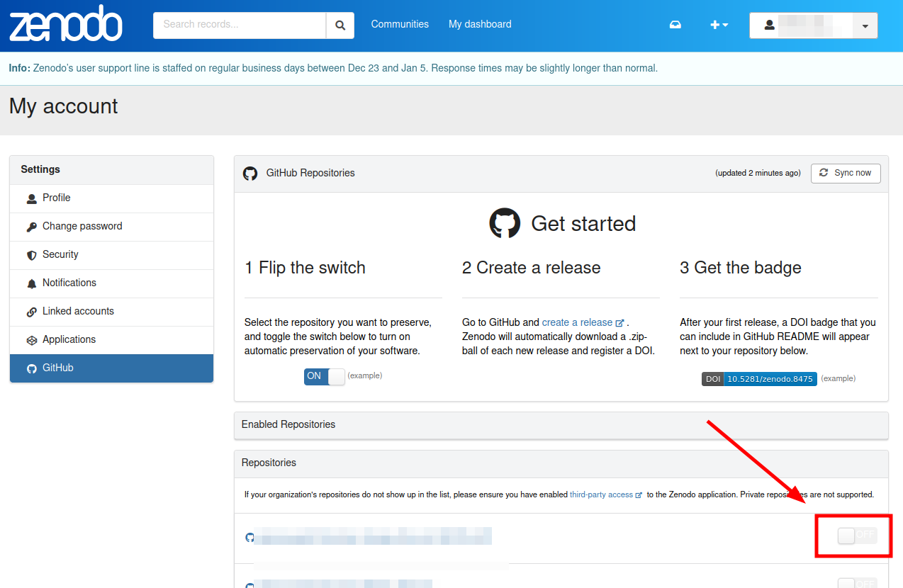Focus the Search records field
The width and height of the screenshot is (903, 588).
[x=240, y=25]
